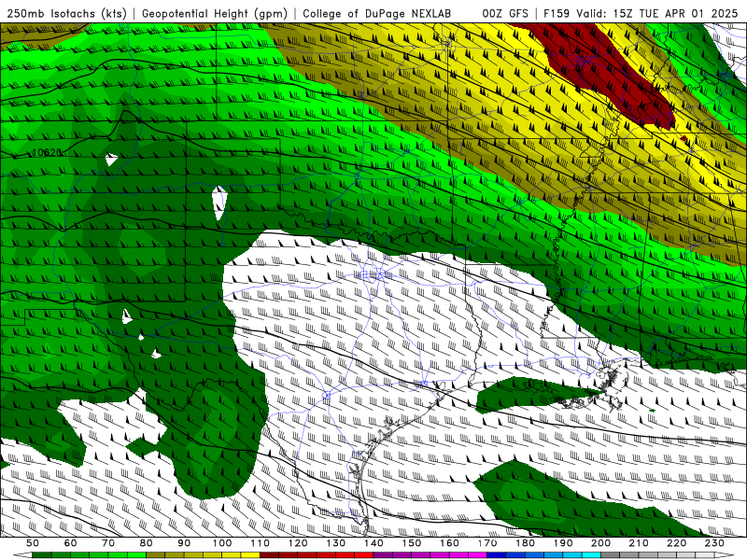Click the '180' value on the color scale
This screenshot has height=560, width=747.
[525, 543]
